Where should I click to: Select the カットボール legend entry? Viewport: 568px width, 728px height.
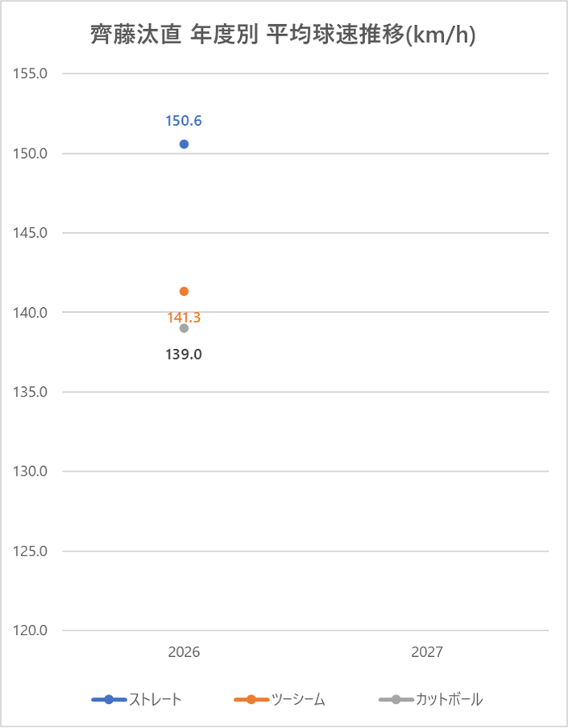431,699
